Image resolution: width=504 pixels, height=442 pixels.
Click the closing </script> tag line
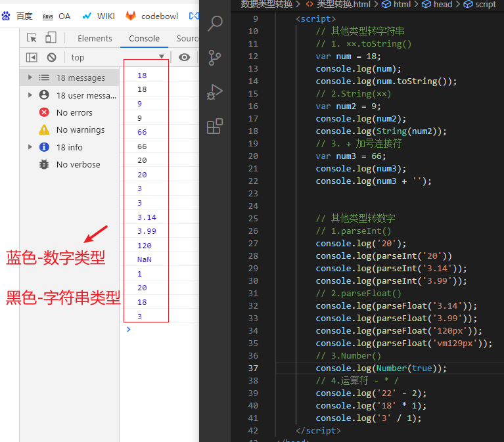tap(318, 430)
